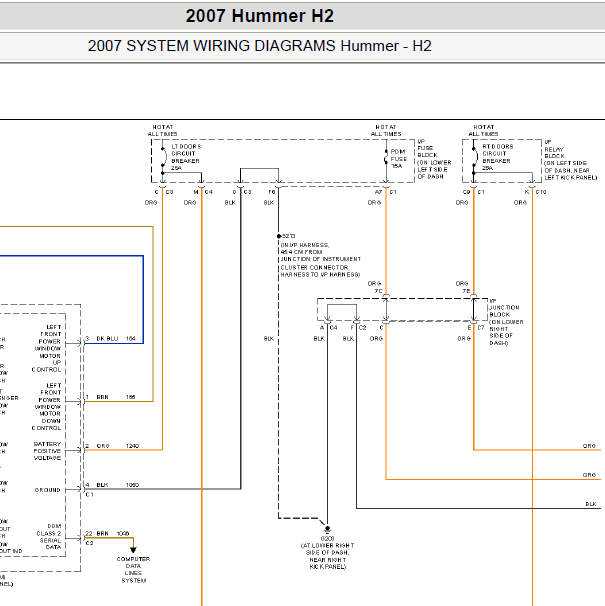Click the C2 connector label below pin 22
This screenshot has width=605, height=606.
[89, 543]
